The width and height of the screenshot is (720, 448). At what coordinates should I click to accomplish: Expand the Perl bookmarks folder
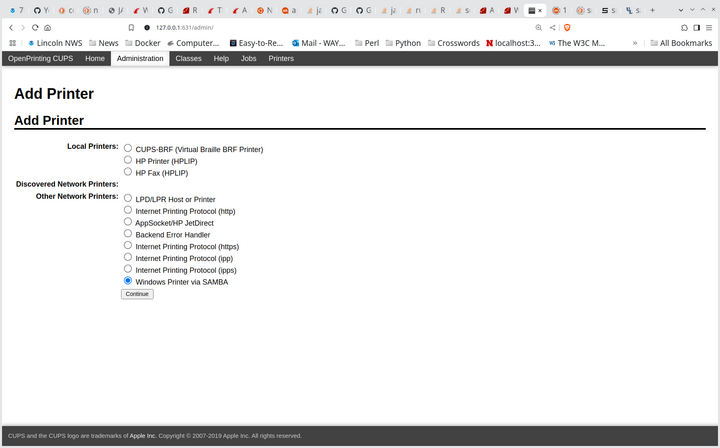[367, 43]
